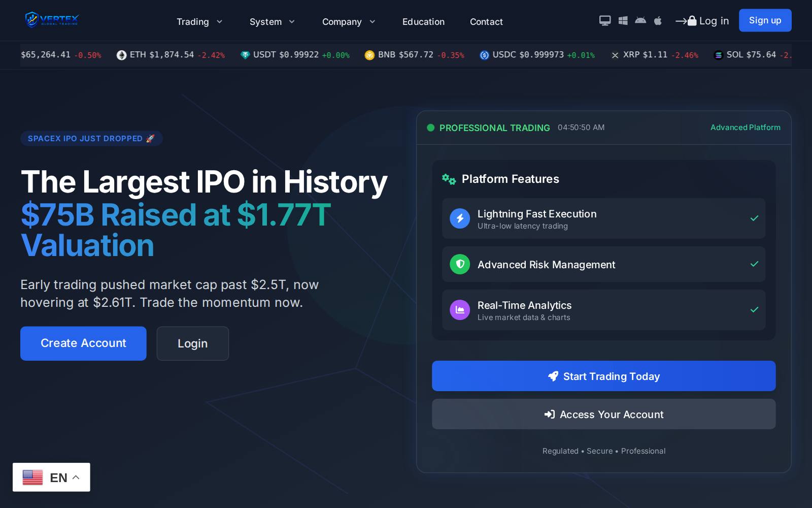Click the blue lightning bolt icon

click(x=460, y=218)
